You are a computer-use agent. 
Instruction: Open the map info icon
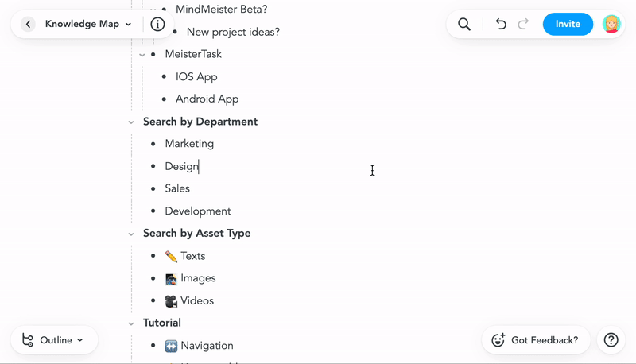(157, 25)
